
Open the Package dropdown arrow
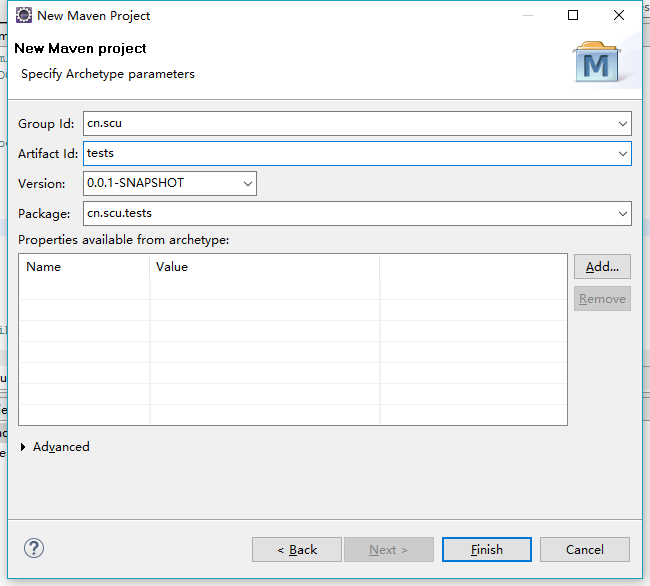623,214
